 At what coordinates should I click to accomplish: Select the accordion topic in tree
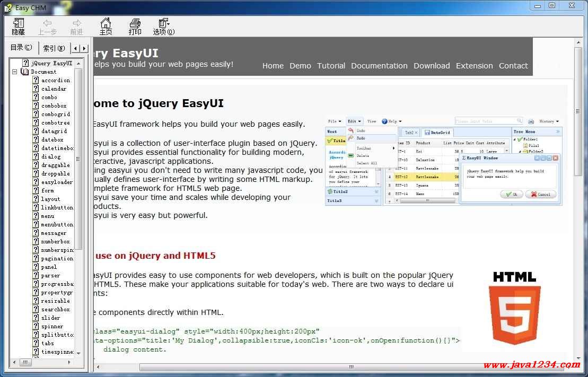coord(55,80)
